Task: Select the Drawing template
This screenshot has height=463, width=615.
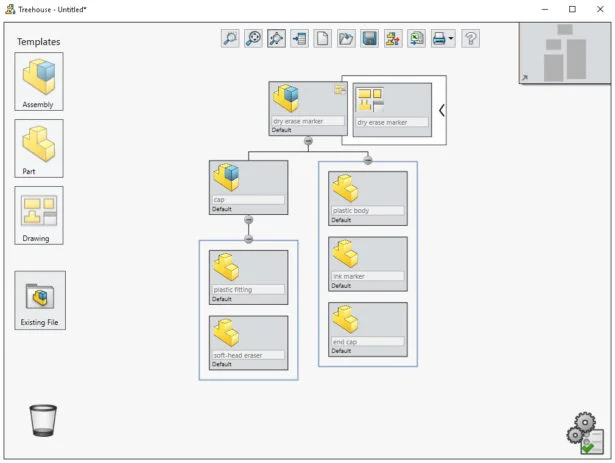Action: tap(39, 215)
